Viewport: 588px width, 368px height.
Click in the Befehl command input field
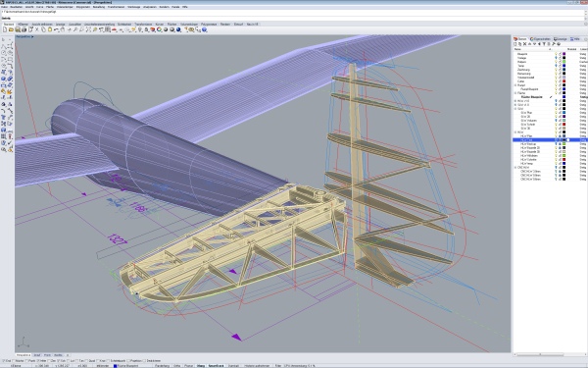(x=292, y=18)
